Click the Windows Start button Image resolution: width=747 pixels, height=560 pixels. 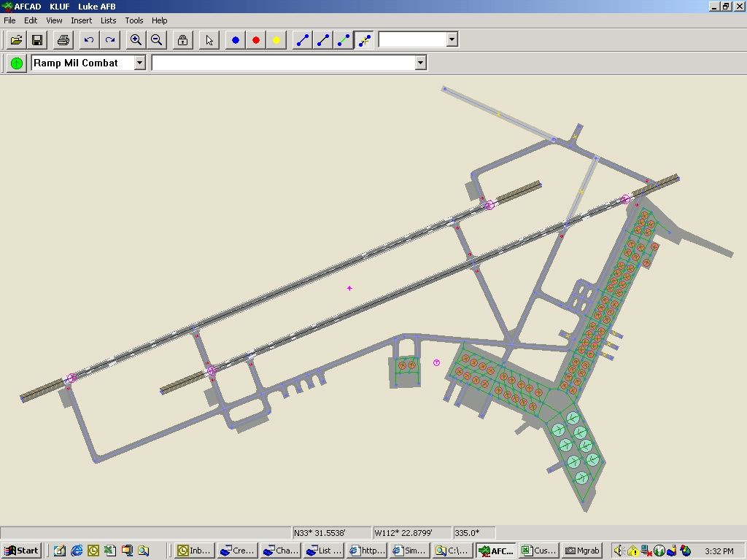[21, 551]
